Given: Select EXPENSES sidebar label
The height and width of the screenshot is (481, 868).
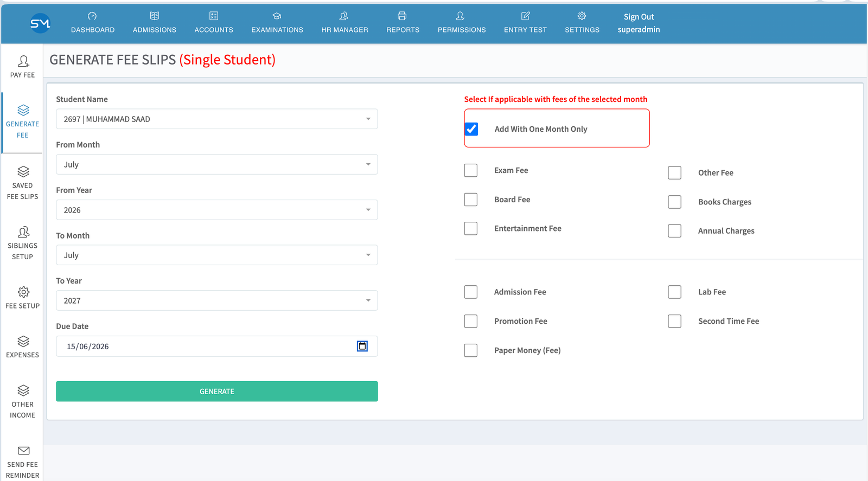Looking at the screenshot, I should (x=23, y=355).
